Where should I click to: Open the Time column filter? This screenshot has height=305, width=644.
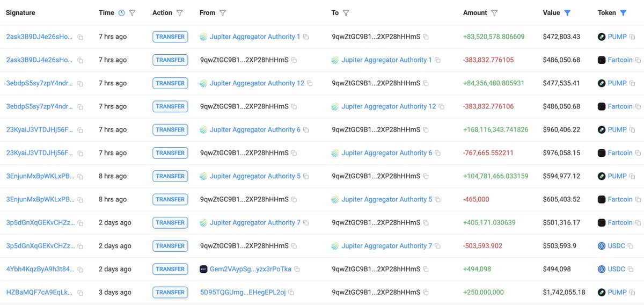click(133, 13)
